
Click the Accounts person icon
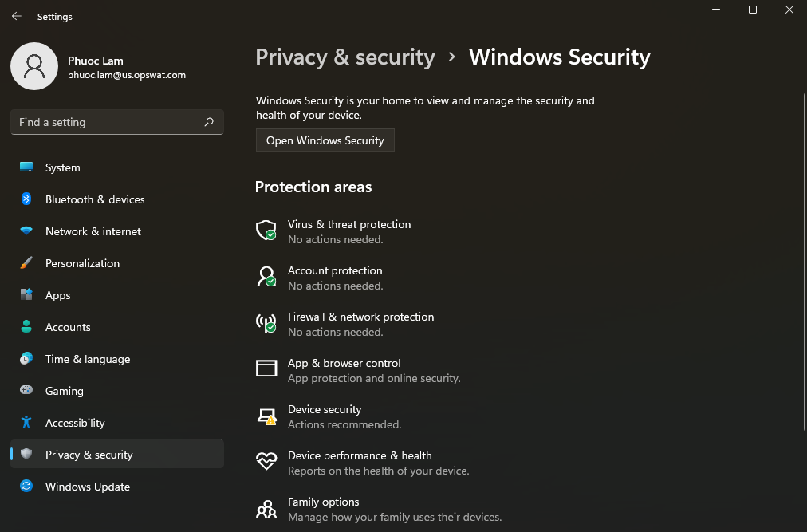coord(26,326)
